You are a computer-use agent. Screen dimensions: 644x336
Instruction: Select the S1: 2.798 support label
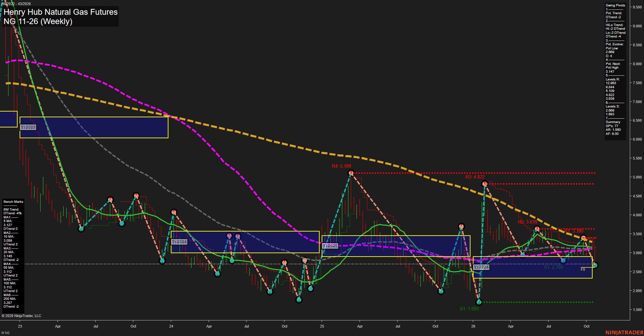[554, 267]
